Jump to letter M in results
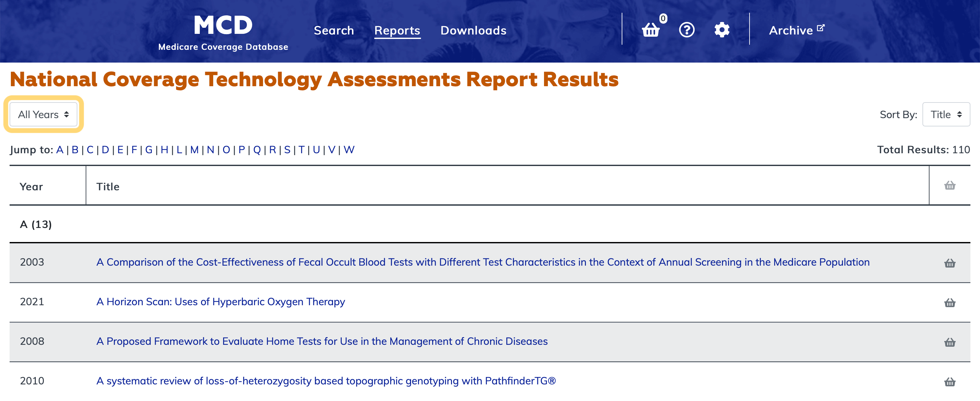 click(194, 150)
